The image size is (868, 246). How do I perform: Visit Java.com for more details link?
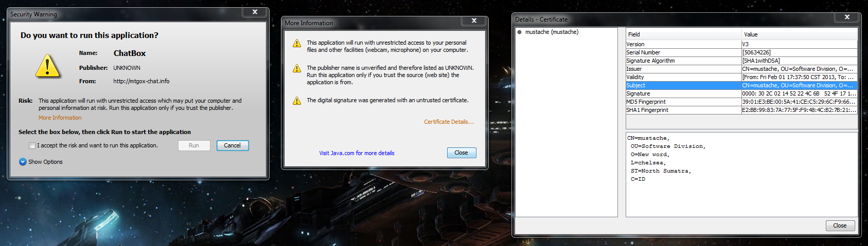coord(357,153)
